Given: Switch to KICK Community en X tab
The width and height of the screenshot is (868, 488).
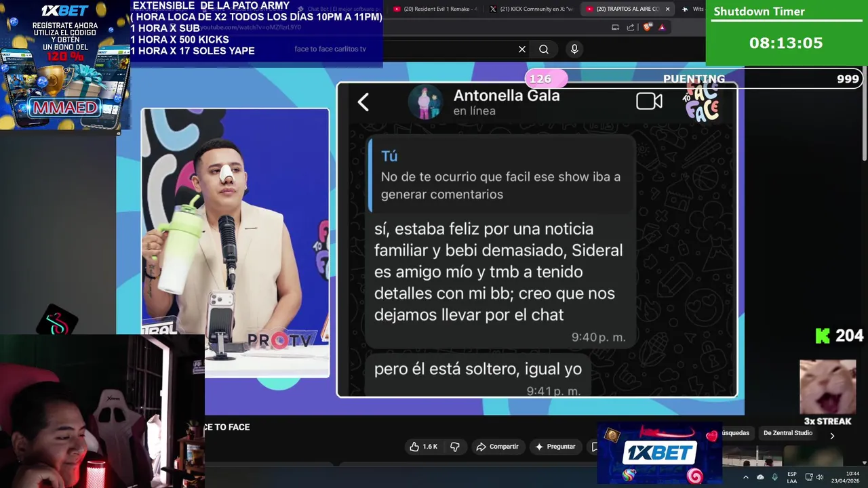Looking at the screenshot, I should (x=531, y=9).
